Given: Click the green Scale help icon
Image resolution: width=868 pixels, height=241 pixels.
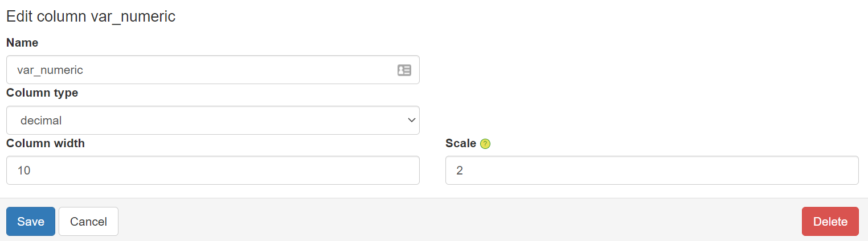Looking at the screenshot, I should point(485,144).
